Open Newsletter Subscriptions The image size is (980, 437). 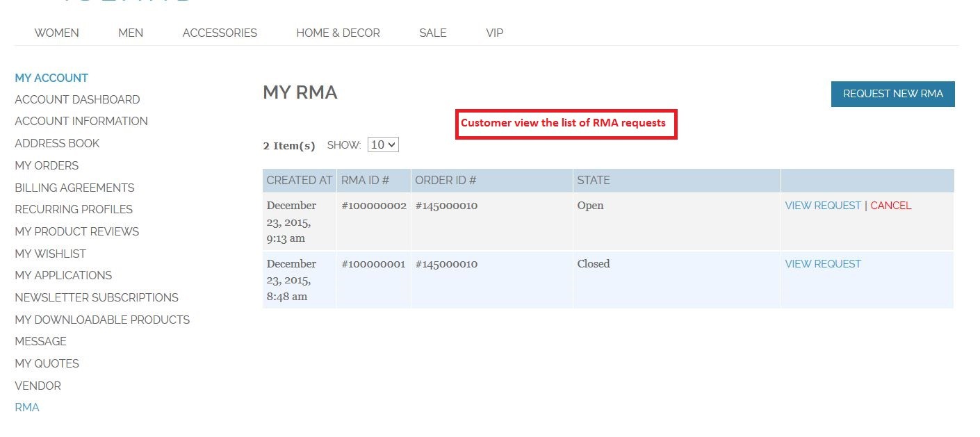[x=97, y=297]
